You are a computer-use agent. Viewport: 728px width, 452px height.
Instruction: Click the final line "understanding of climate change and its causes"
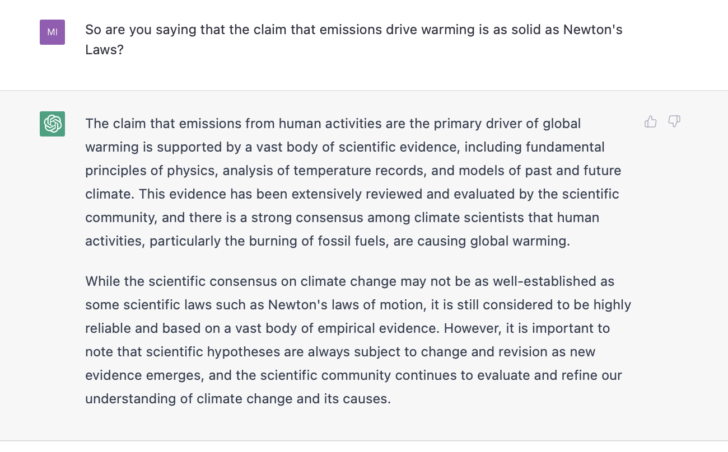click(237, 397)
